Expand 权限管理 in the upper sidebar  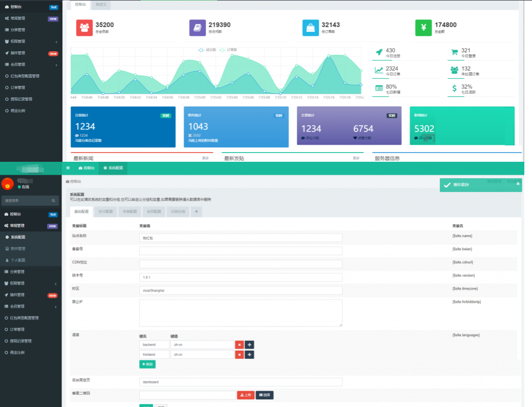click(x=31, y=41)
